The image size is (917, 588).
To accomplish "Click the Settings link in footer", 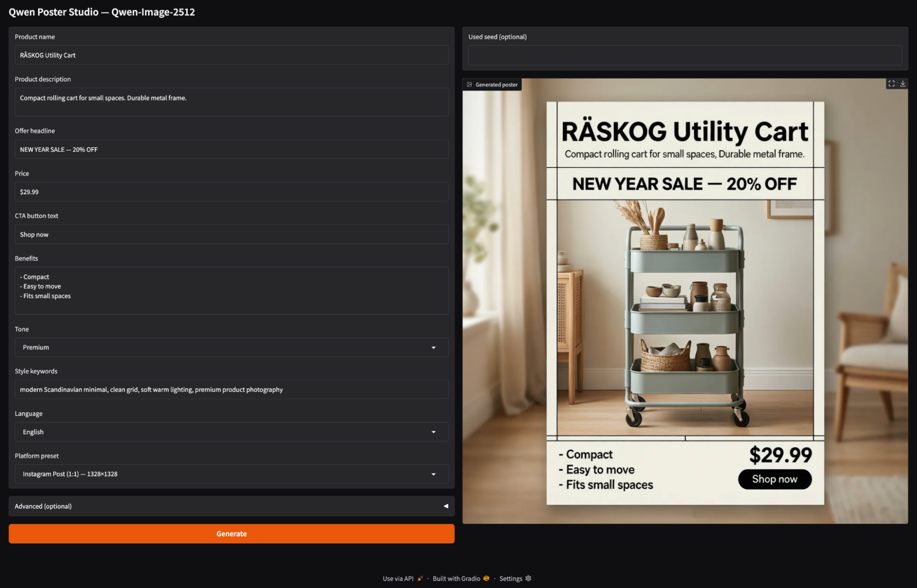I will tap(511, 578).
